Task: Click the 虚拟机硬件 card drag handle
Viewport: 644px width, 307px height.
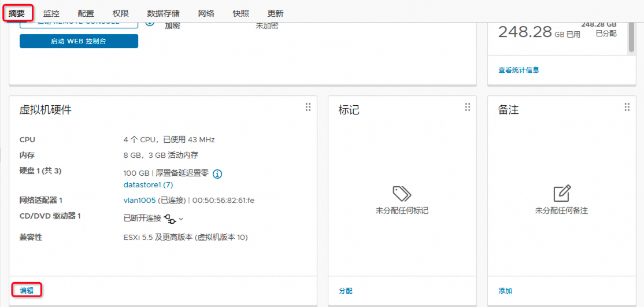Action: [x=308, y=108]
